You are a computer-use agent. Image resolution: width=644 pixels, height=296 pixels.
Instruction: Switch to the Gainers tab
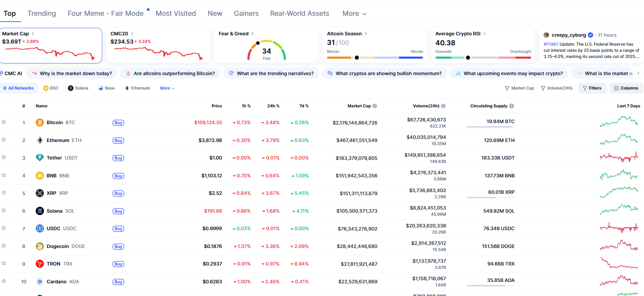pyautogui.click(x=246, y=13)
